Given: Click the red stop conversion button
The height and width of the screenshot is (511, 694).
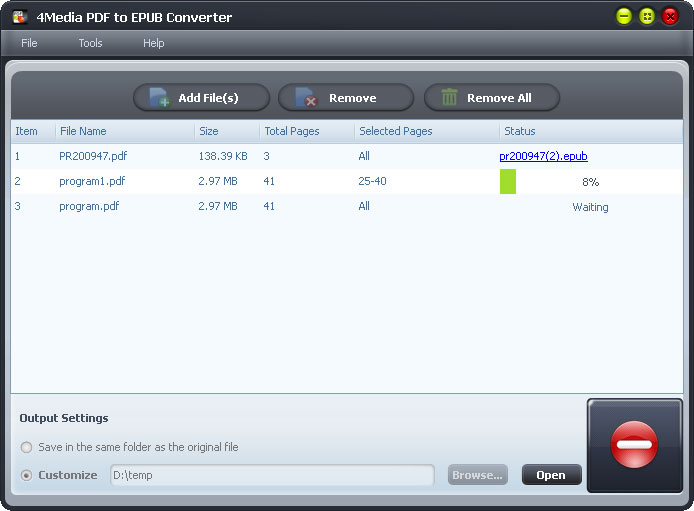Looking at the screenshot, I should point(634,445).
